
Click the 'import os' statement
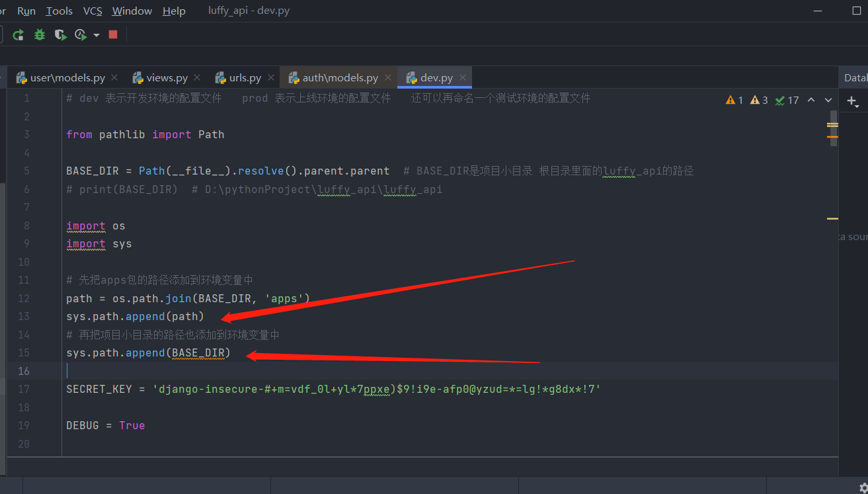click(x=96, y=226)
